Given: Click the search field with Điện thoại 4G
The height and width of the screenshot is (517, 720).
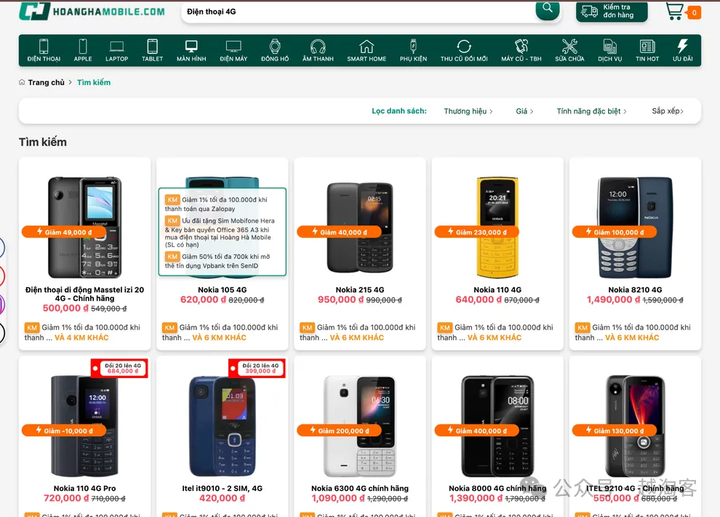Looking at the screenshot, I should (358, 12).
